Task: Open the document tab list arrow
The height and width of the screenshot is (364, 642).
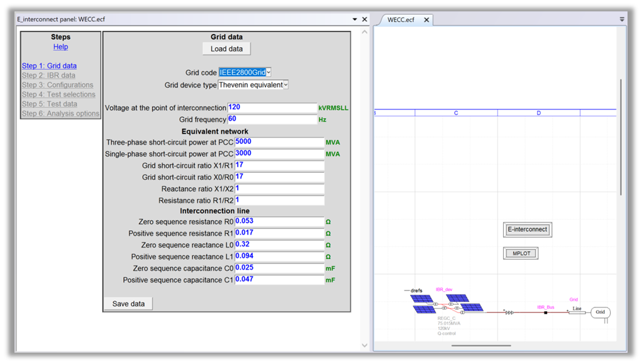Action: 622,19
